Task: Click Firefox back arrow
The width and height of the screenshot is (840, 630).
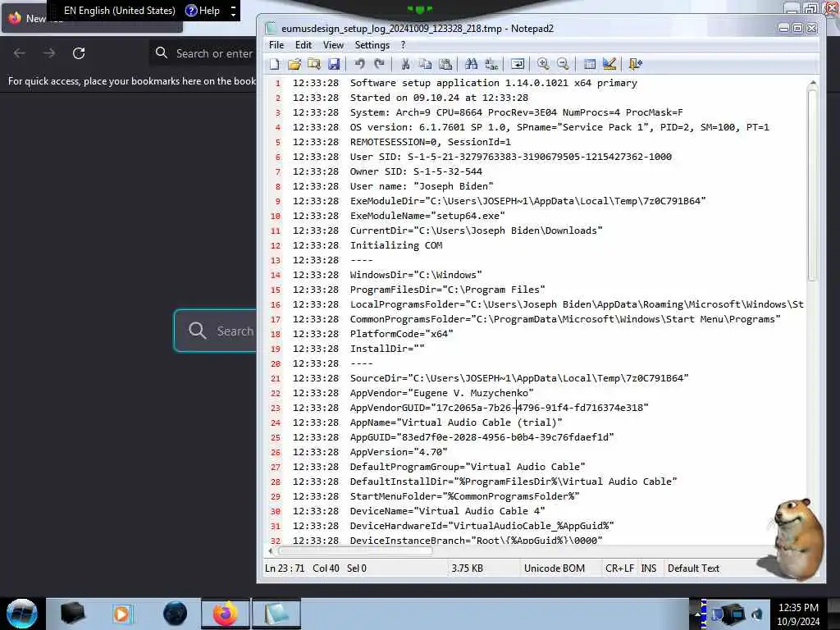Action: click(x=20, y=53)
